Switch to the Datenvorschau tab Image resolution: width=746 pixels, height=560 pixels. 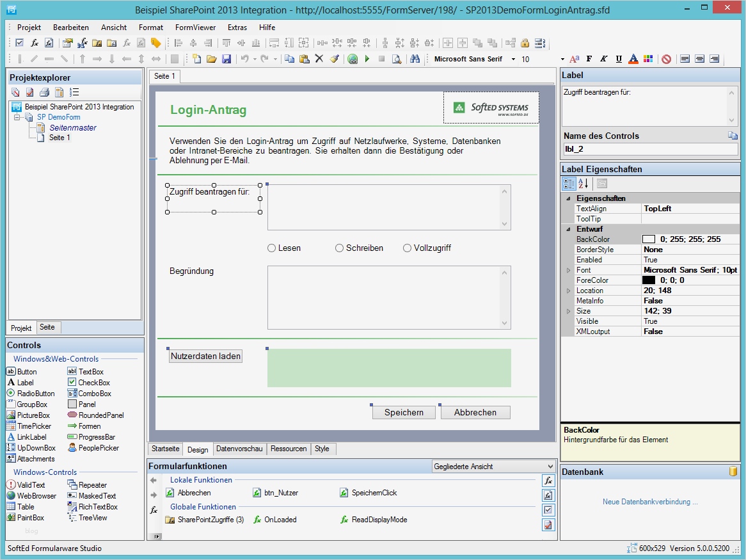click(239, 449)
